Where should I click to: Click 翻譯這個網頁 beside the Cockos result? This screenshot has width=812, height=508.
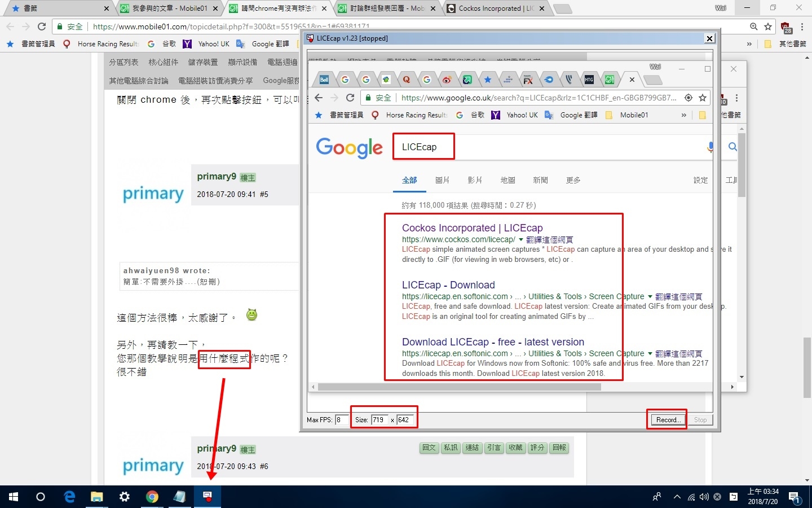point(549,240)
